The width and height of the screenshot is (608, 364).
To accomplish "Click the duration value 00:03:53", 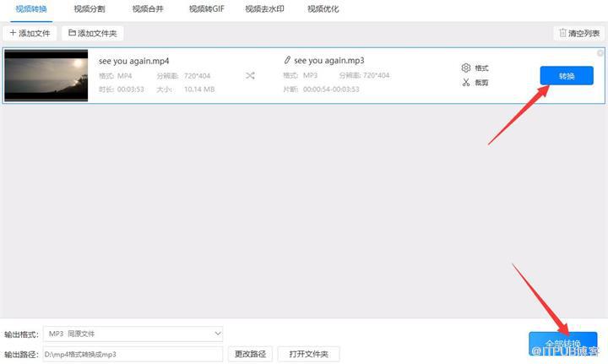I will [x=131, y=90].
